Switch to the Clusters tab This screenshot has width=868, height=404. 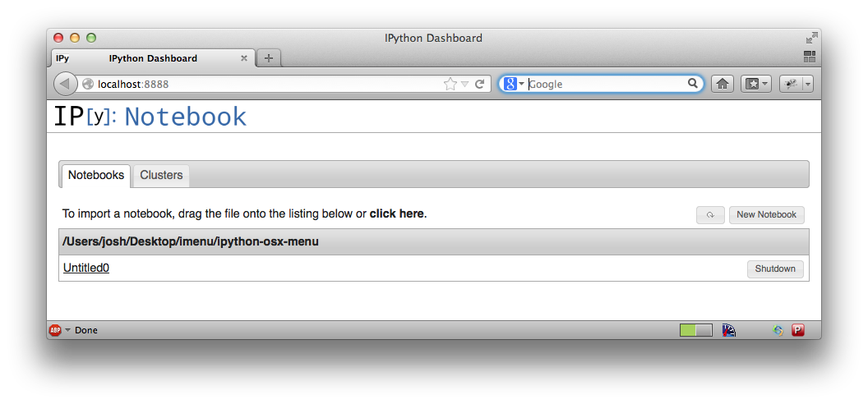[x=161, y=175]
